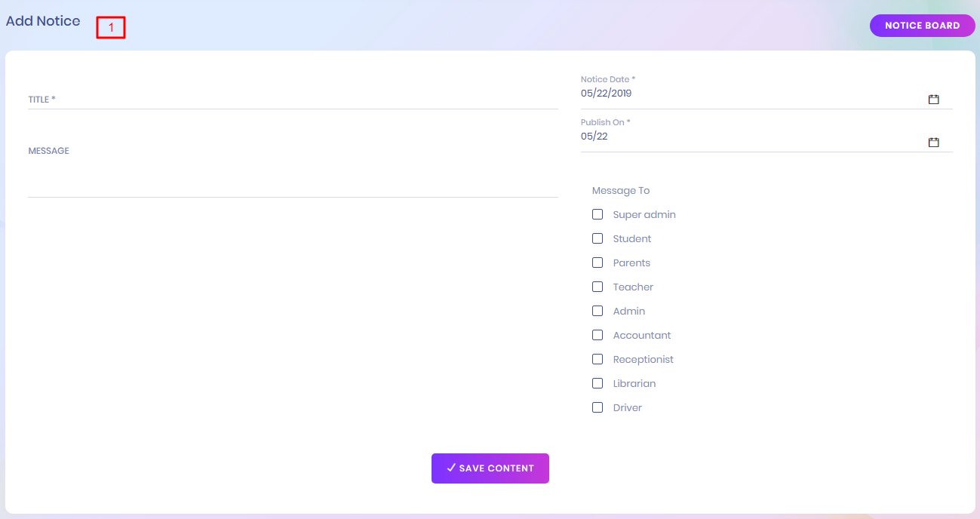Click the Message To section label

pyautogui.click(x=620, y=191)
